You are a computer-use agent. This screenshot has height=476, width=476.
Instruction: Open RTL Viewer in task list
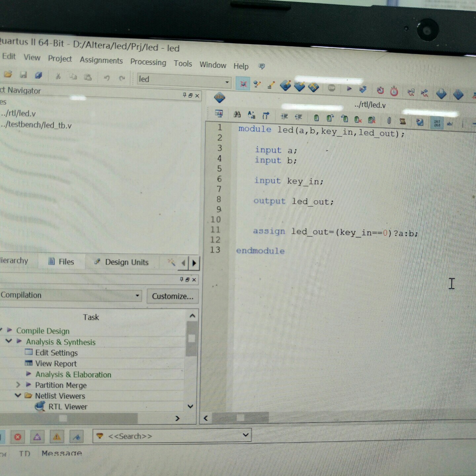coord(68,407)
